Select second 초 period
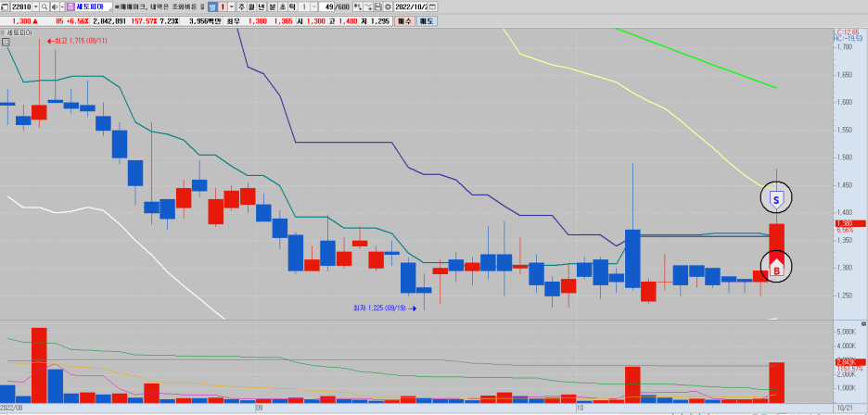Image resolution: width=868 pixels, height=415 pixels. (x=282, y=7)
